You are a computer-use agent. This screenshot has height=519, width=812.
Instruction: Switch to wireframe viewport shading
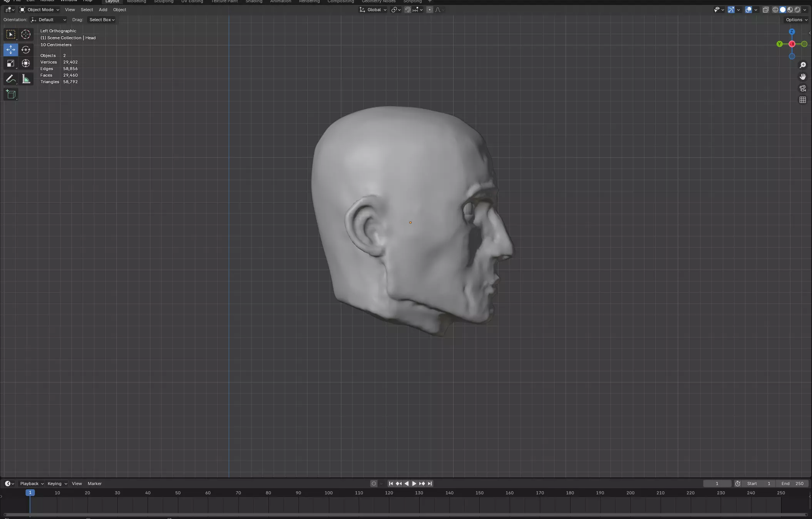(775, 10)
